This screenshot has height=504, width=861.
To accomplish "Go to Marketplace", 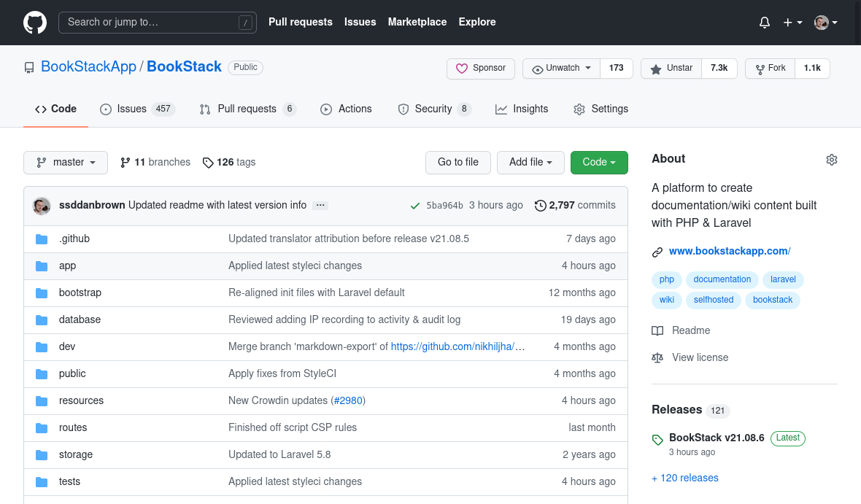I will click(417, 22).
